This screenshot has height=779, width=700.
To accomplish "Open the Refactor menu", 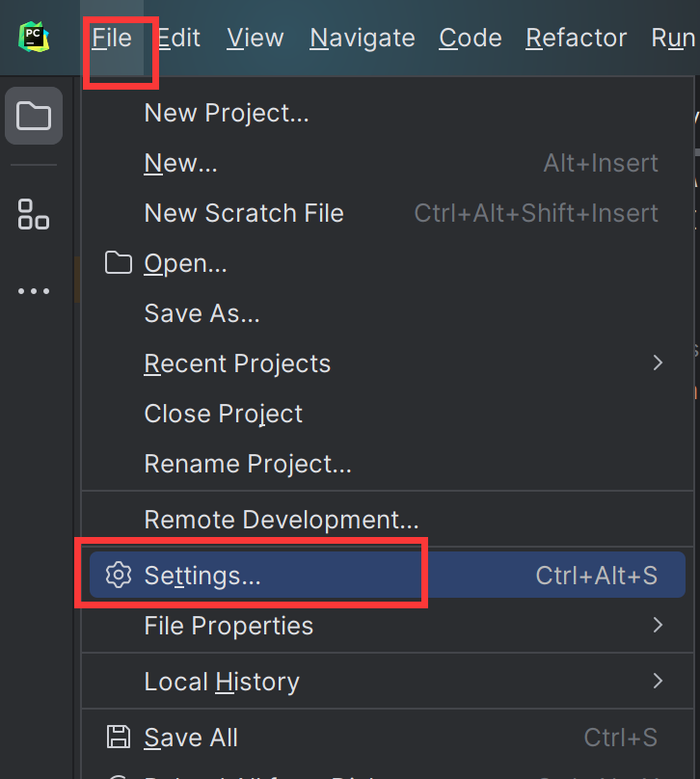I will click(577, 38).
